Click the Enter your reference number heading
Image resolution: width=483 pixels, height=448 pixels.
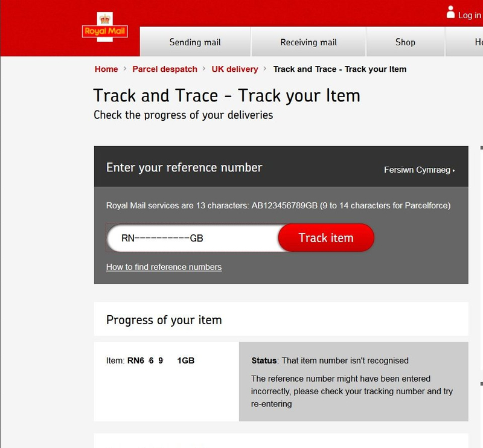click(x=184, y=168)
